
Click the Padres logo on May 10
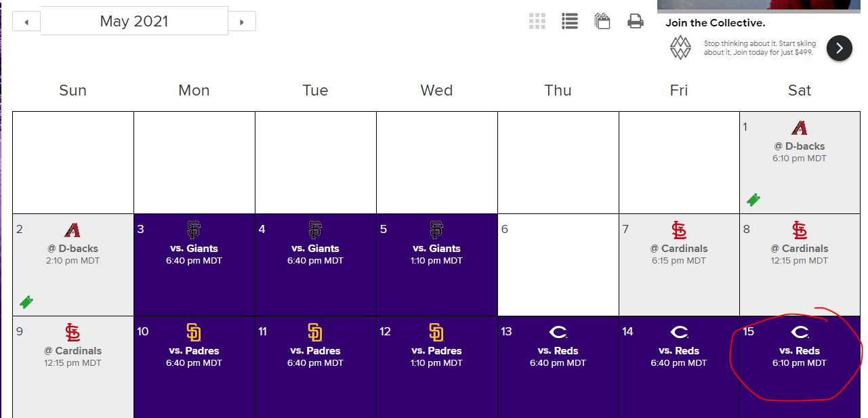coord(193,333)
